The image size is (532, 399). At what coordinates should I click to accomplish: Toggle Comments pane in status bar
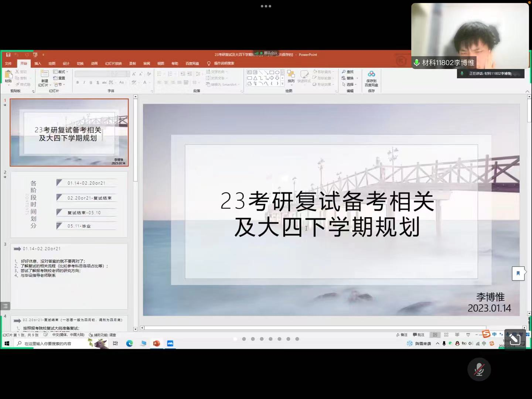(419, 335)
